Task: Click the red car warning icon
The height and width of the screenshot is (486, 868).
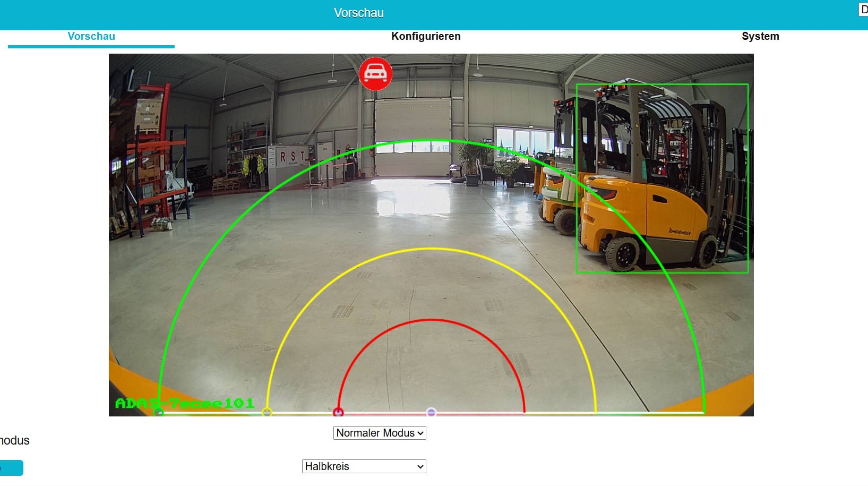Action: [x=375, y=73]
